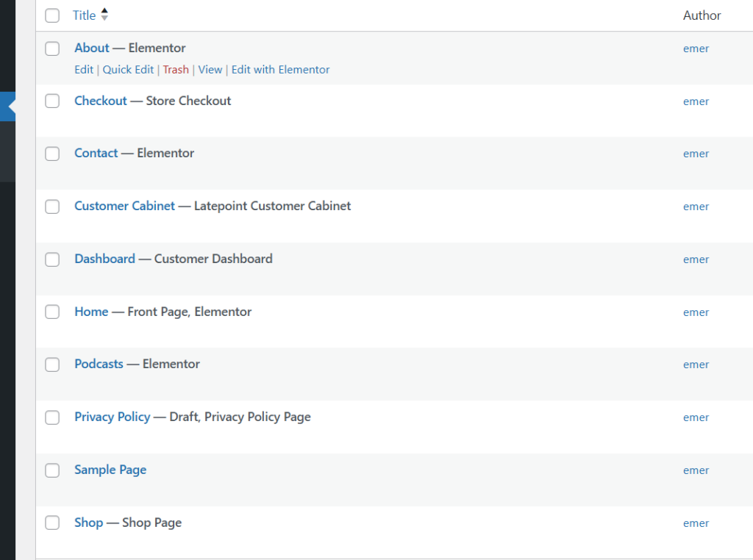This screenshot has width=753, height=560.
Task: Click Edit under the About page
Action: pyautogui.click(x=83, y=70)
